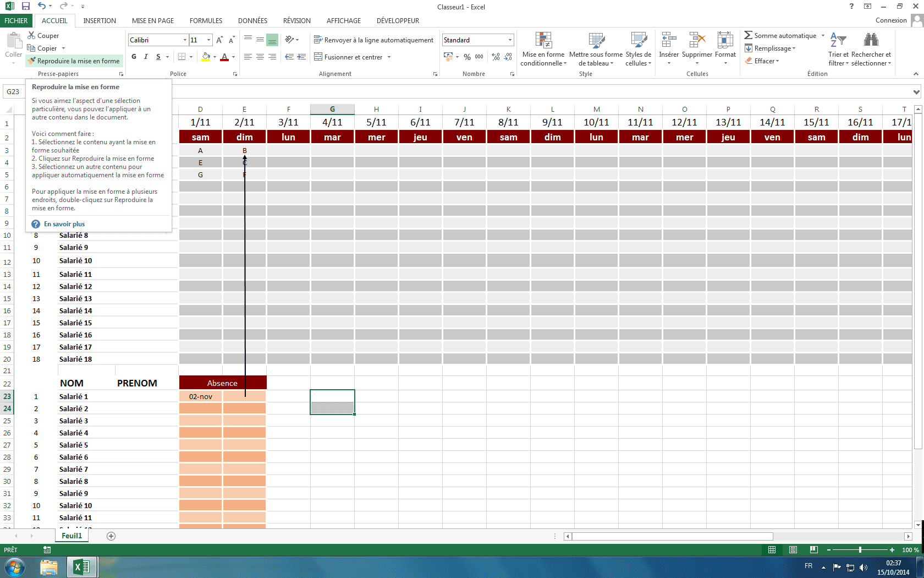
Task: Click the En savoir plus link
Action: [64, 224]
